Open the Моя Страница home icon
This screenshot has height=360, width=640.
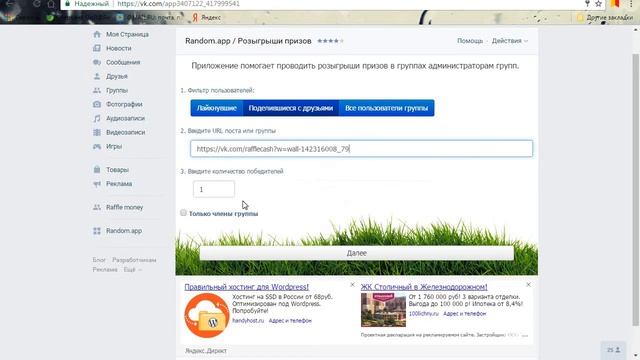[x=97, y=34]
